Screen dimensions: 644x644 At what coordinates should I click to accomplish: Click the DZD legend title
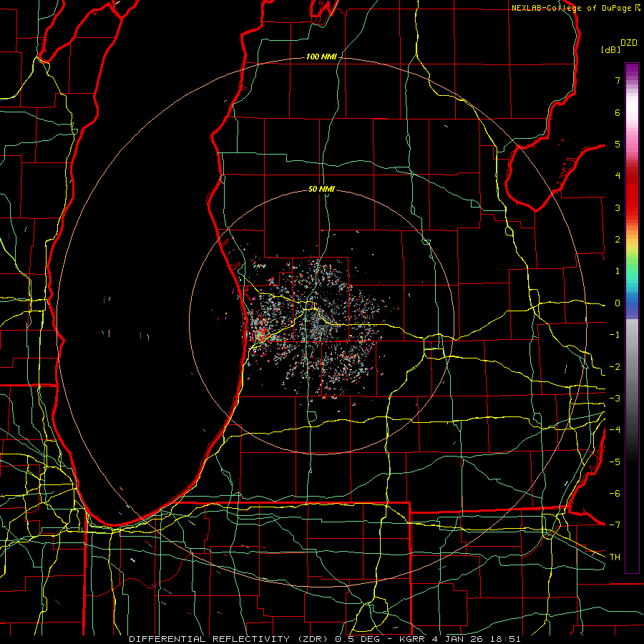pyautogui.click(x=628, y=43)
